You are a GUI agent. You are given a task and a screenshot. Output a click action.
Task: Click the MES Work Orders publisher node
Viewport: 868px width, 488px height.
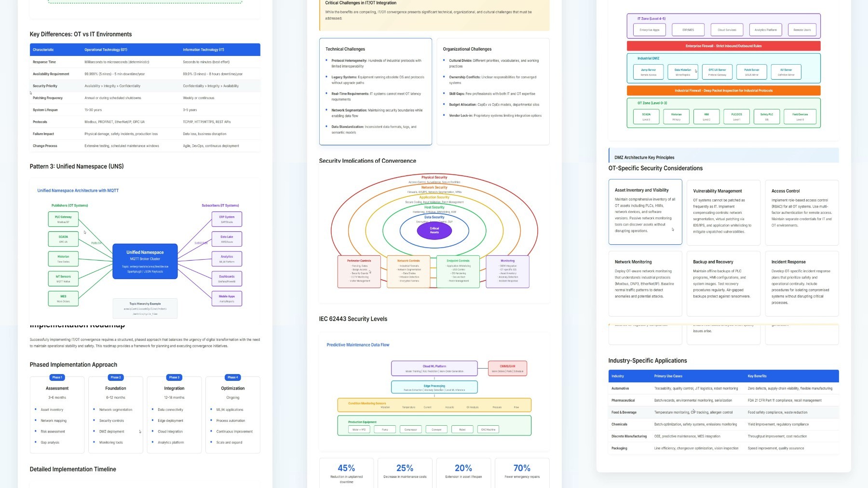pos(63,298)
